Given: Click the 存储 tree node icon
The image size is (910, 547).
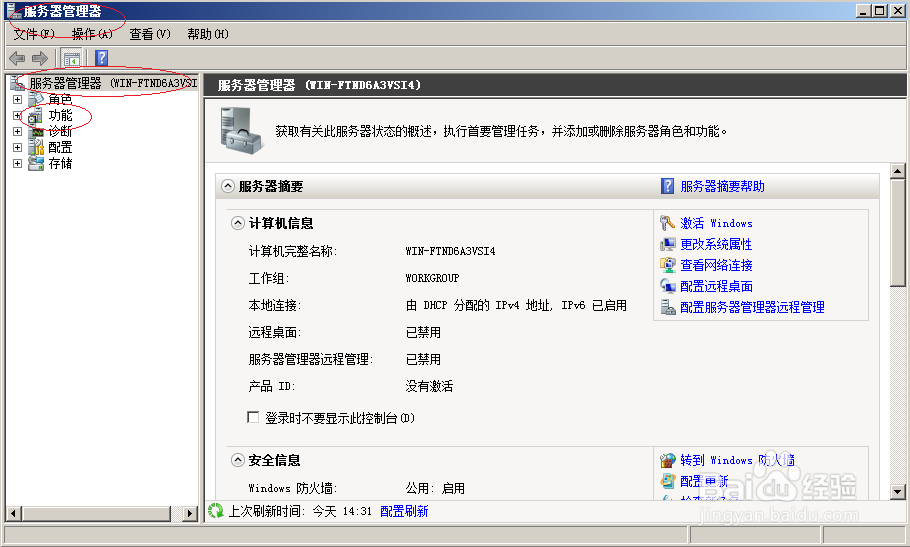Looking at the screenshot, I should point(36,164).
